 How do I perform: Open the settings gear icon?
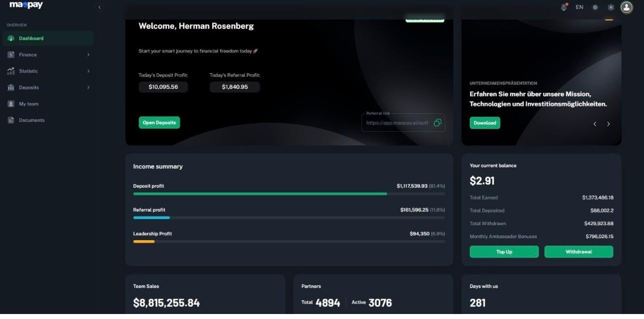point(611,7)
